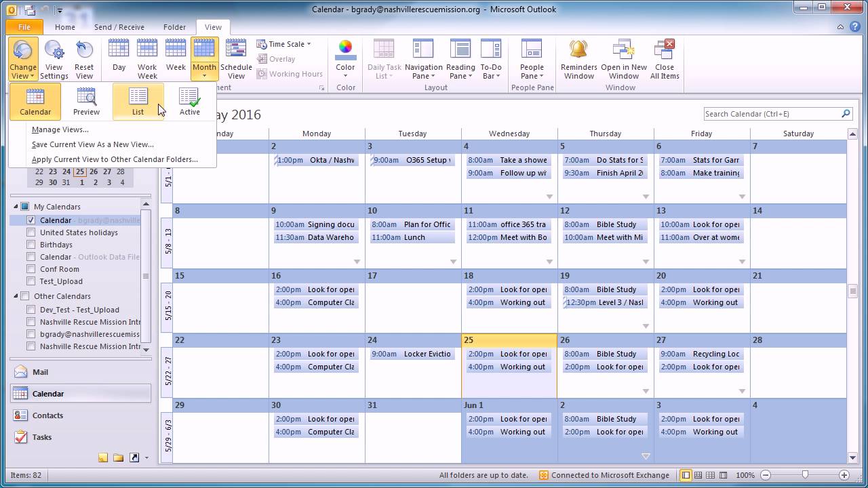Open the Mail module
Image resolution: width=868 pixels, height=488 pixels.
80,372
